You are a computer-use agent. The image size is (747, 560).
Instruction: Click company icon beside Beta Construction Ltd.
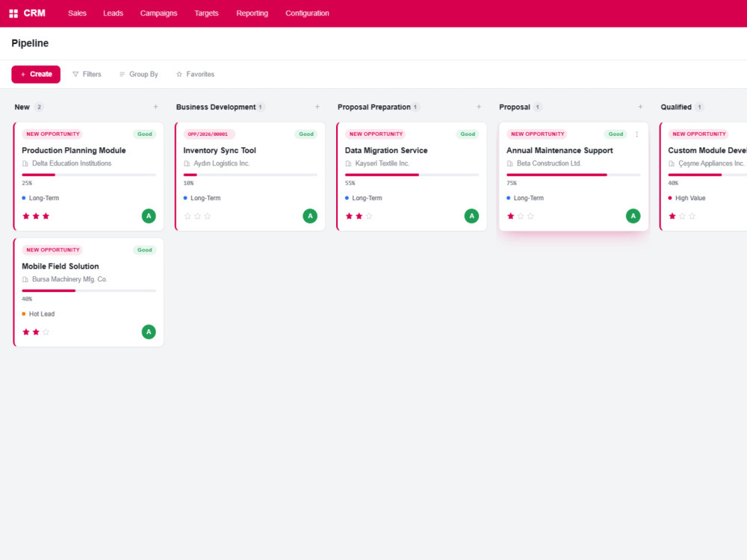tap(509, 164)
